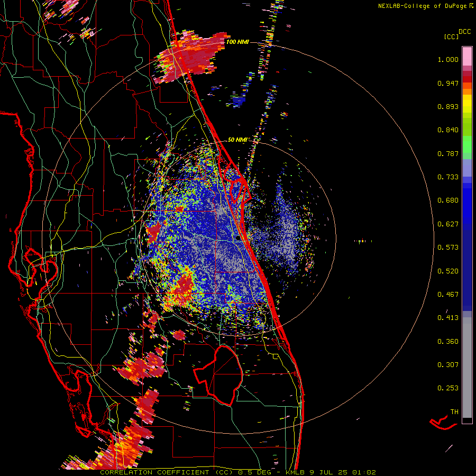Select the 0.627 scale value

[x=448, y=224]
